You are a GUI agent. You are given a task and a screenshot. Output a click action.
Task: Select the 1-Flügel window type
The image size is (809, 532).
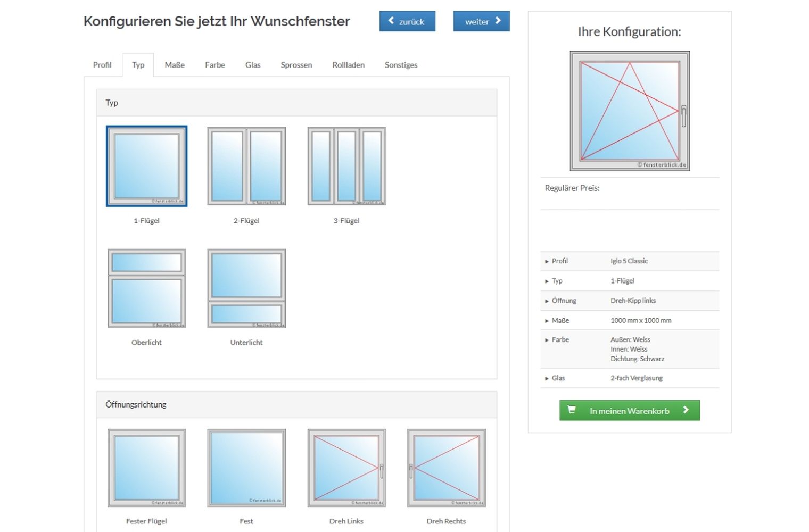[146, 166]
